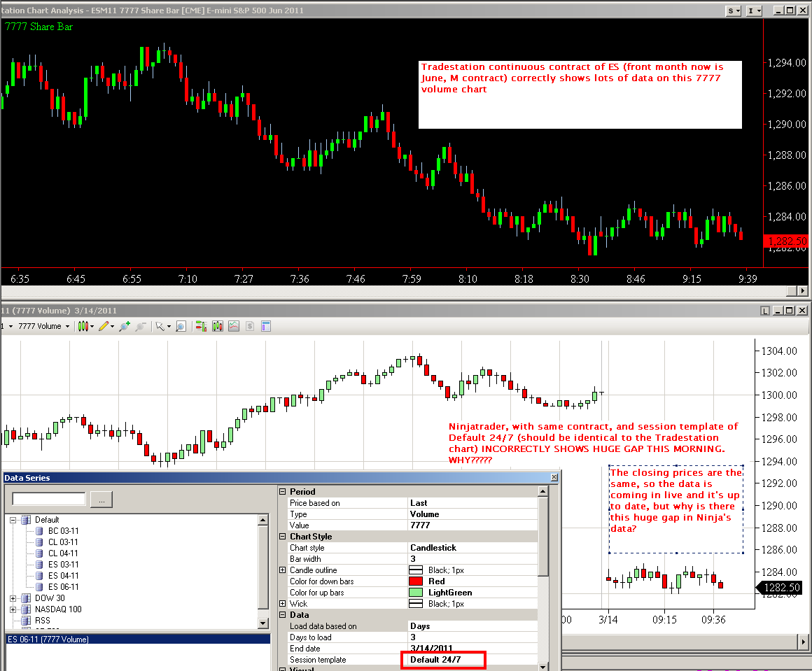The image size is (812, 671).
Task: Click the Type value Volume
Action: 472,514
